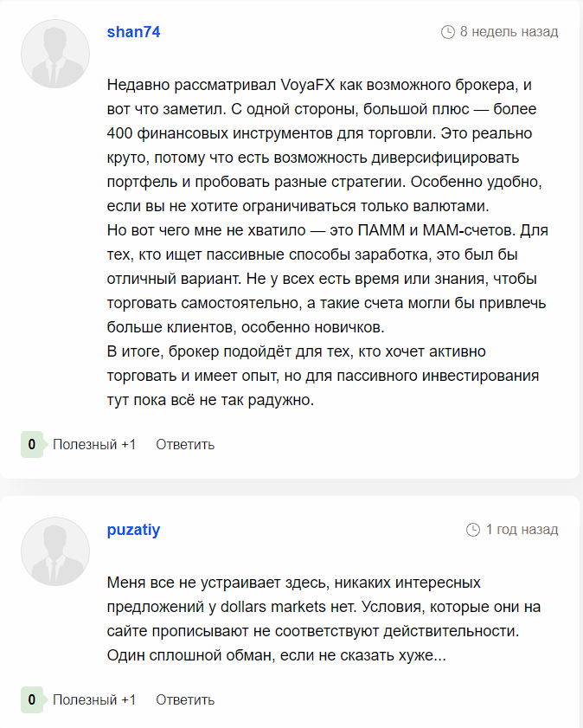Click the vote count badge on puzatiy's review
The width and height of the screenshot is (583, 728).
[32, 699]
